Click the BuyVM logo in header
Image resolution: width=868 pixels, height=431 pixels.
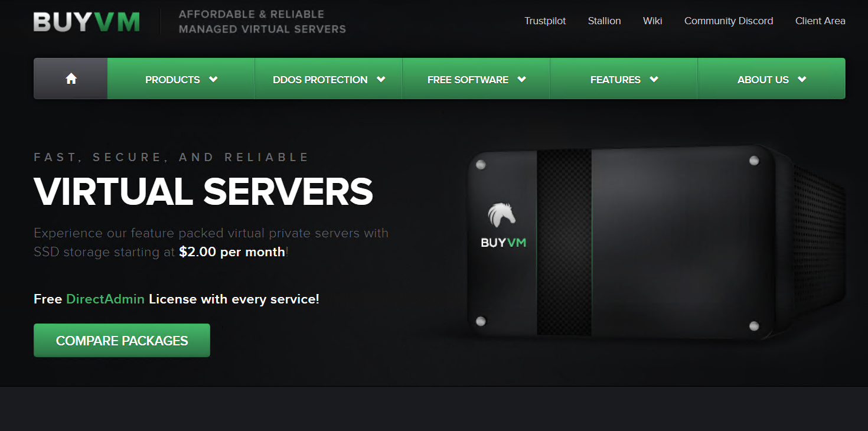(87, 21)
